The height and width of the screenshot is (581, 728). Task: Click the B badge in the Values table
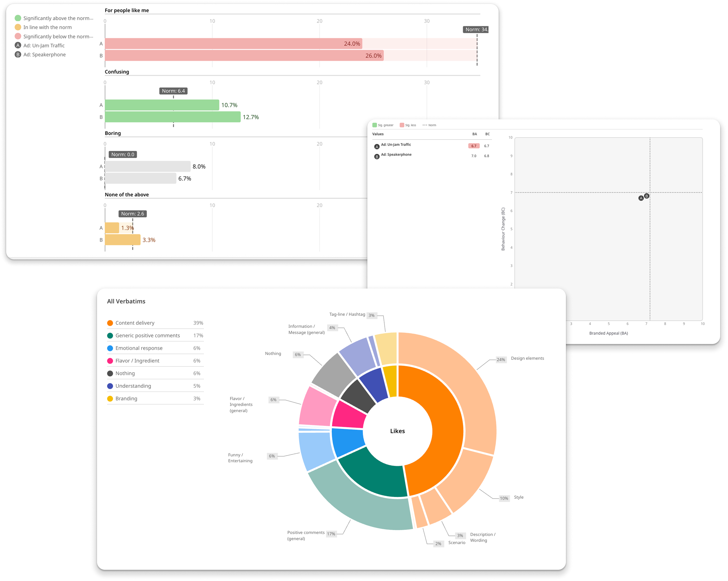pyautogui.click(x=377, y=157)
